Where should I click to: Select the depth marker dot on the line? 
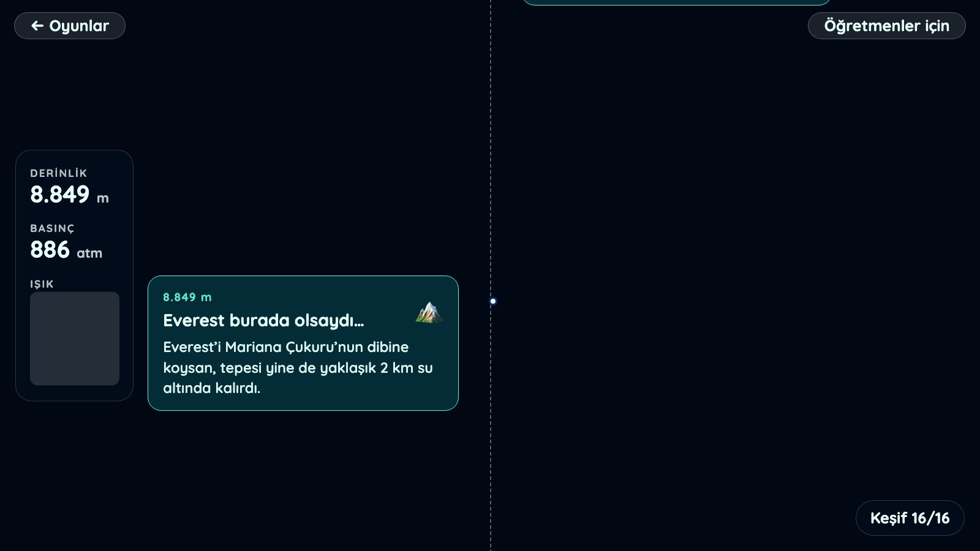[493, 301]
